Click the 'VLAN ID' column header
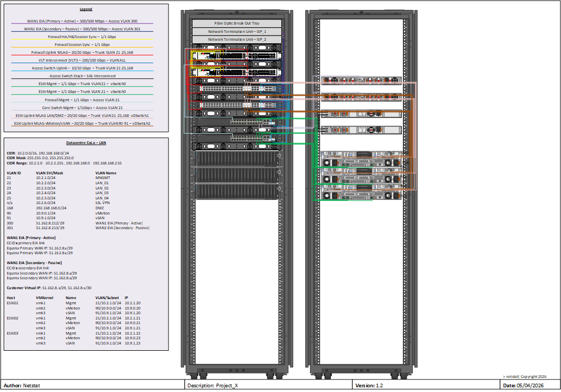561x392 pixels. coord(14,173)
